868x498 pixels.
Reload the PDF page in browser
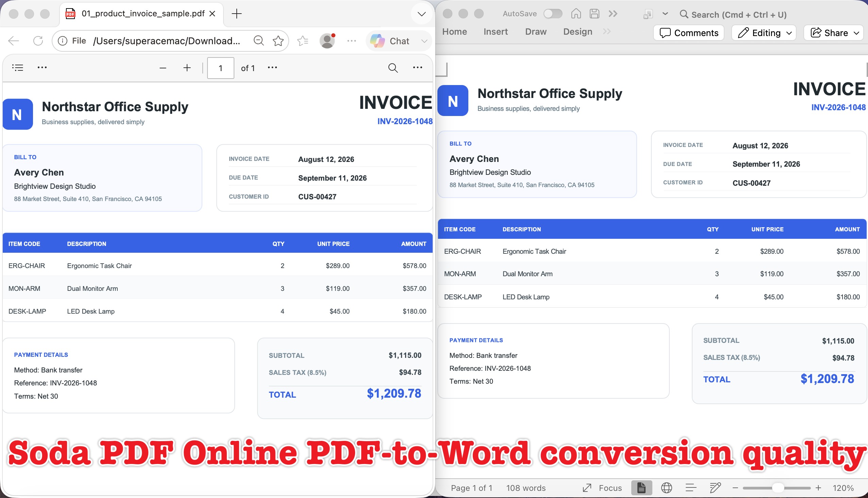coord(38,41)
